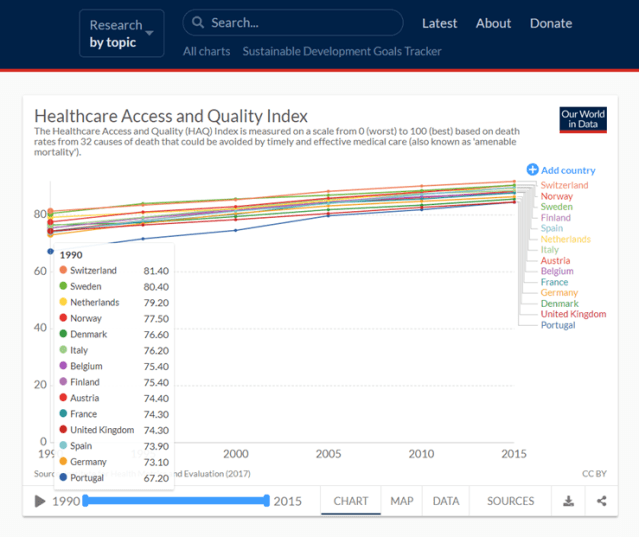Click the plus icon beside Add country
Image resolution: width=639 pixels, height=537 pixels.
[x=532, y=170]
